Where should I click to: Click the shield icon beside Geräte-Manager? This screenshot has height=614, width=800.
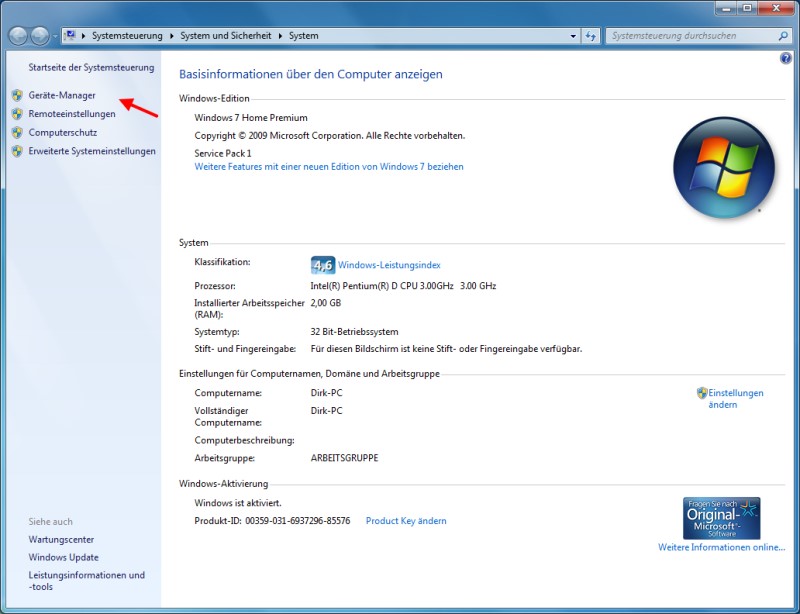click(17, 95)
